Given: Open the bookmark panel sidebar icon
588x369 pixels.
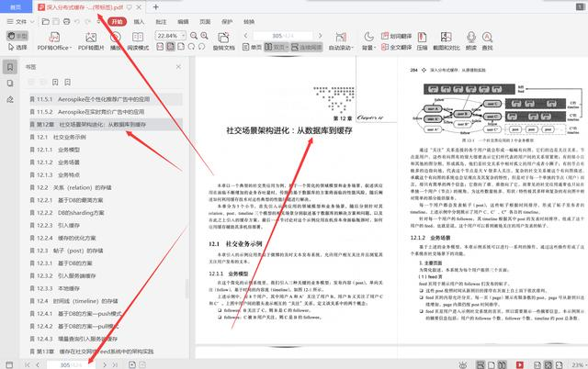Looking at the screenshot, I should coord(10,67).
